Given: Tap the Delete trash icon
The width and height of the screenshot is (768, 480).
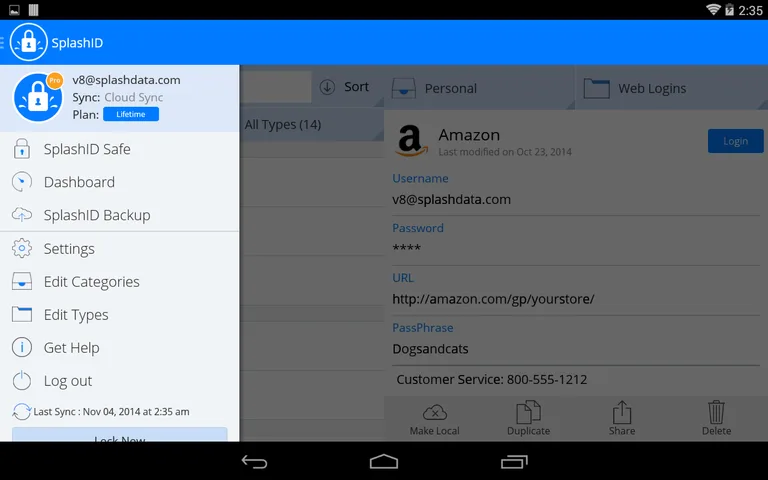Looking at the screenshot, I should tap(716, 412).
